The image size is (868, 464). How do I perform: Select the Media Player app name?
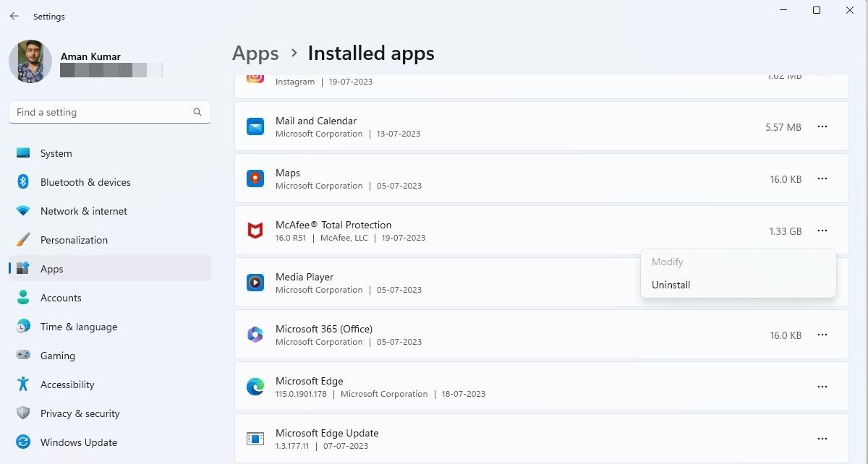point(305,277)
